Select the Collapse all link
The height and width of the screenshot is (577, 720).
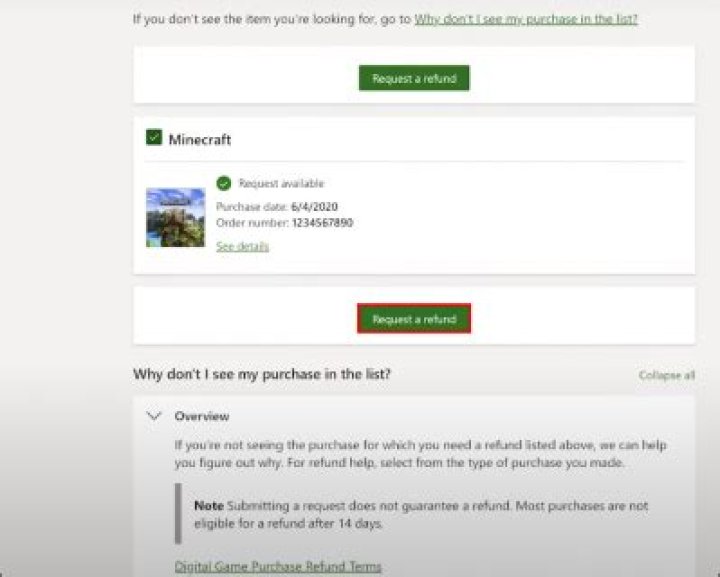coord(666,375)
